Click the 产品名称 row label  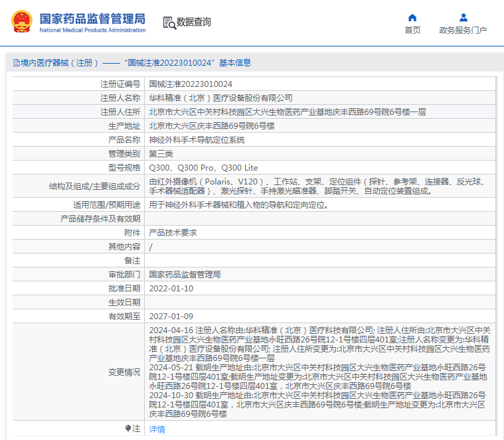coord(124,140)
